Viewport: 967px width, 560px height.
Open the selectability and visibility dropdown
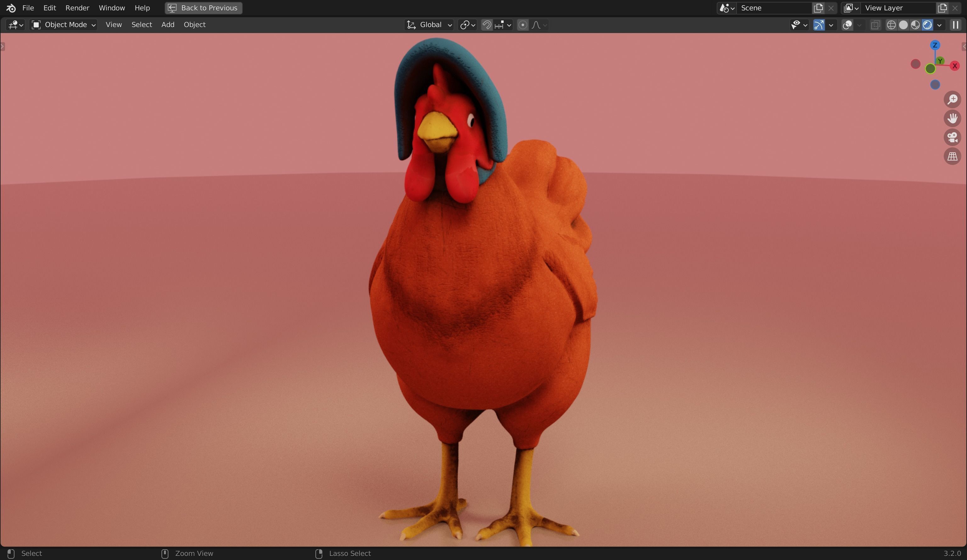pos(799,25)
